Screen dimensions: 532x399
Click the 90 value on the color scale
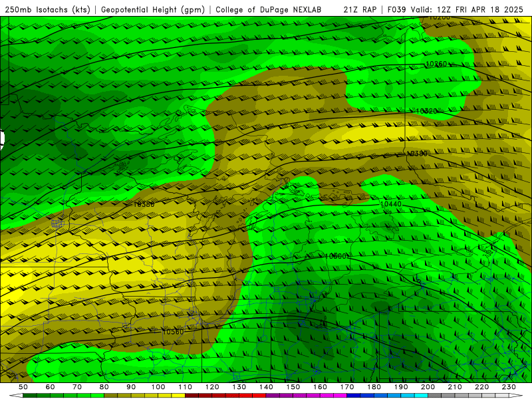[x=131, y=387]
